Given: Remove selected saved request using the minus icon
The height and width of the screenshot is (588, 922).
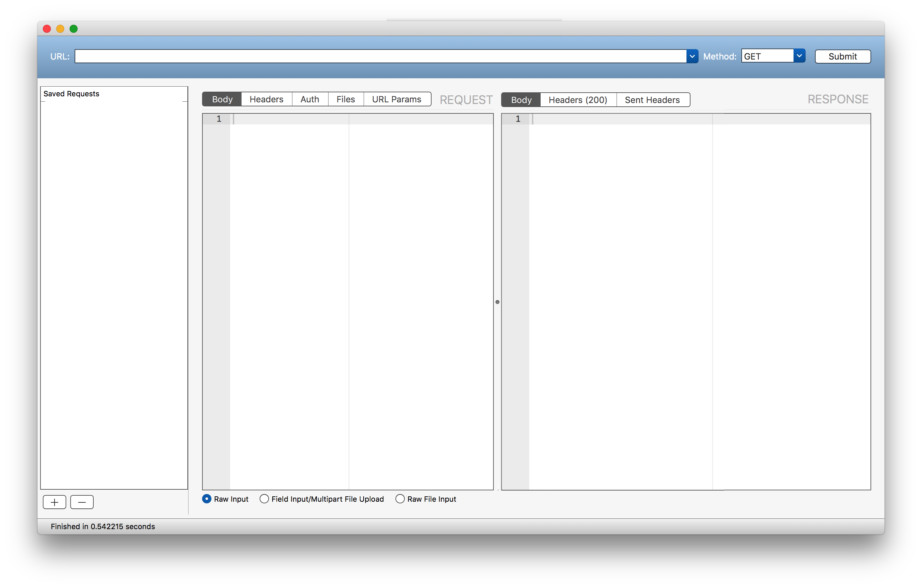Looking at the screenshot, I should (x=82, y=502).
